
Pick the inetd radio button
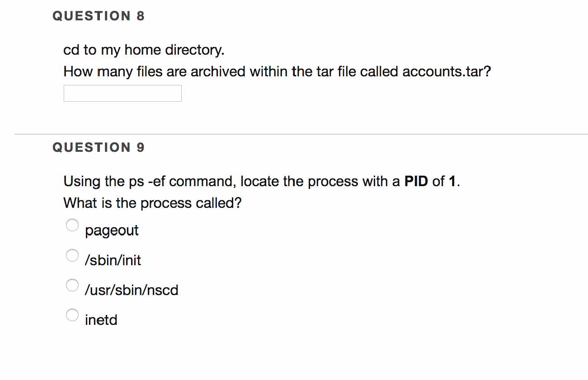[x=72, y=314]
